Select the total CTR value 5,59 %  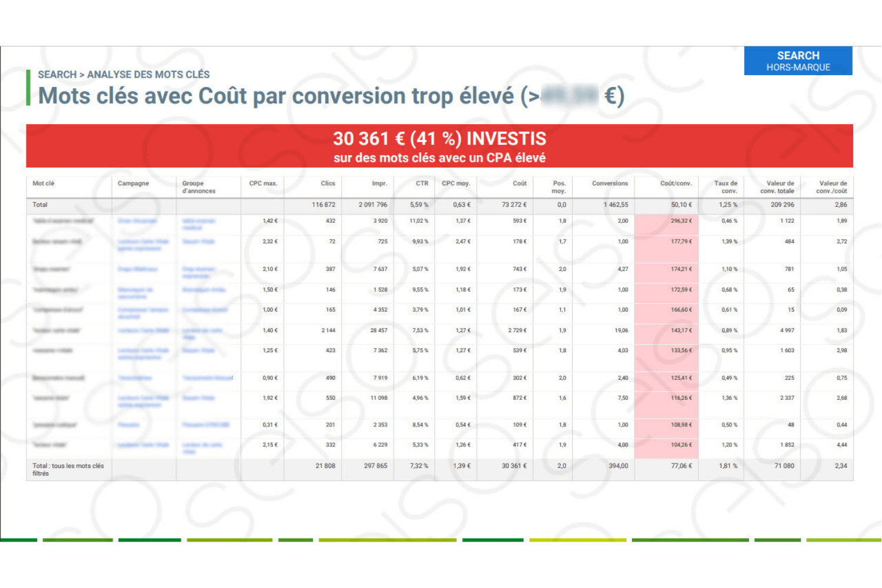(419, 205)
